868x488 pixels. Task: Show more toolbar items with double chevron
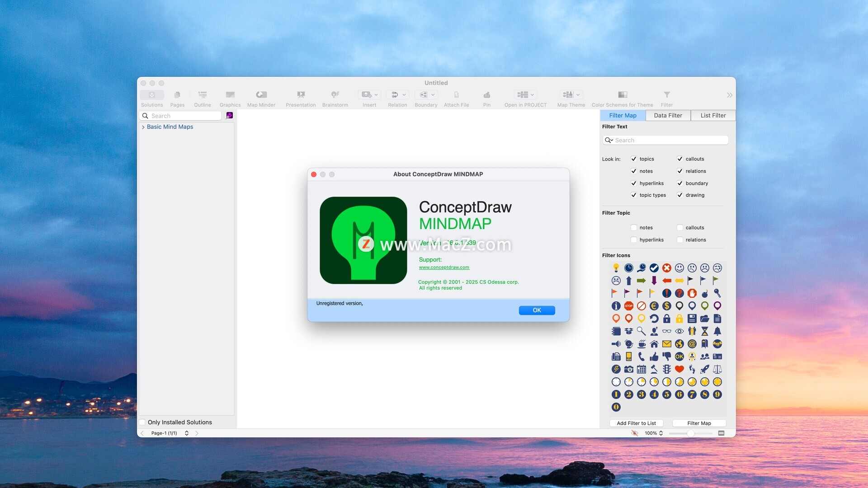[729, 95]
